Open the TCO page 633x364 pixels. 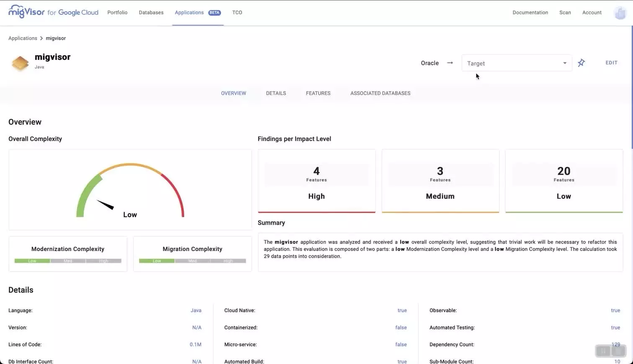237,13
